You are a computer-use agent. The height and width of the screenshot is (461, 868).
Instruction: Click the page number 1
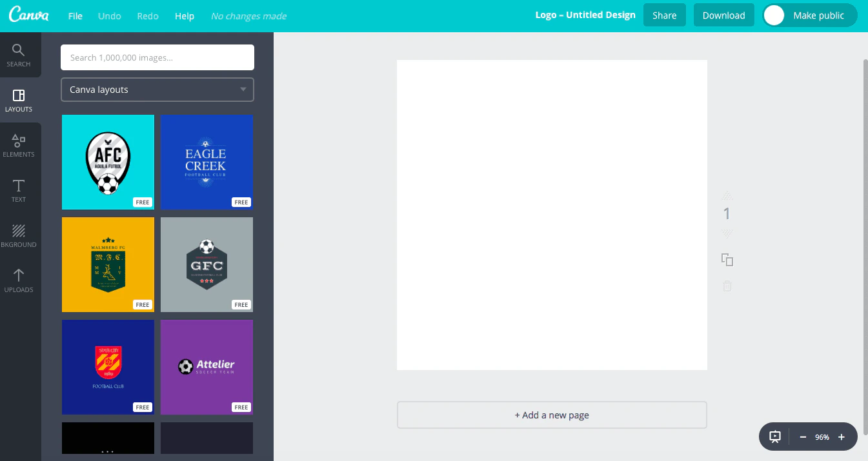coord(727,214)
